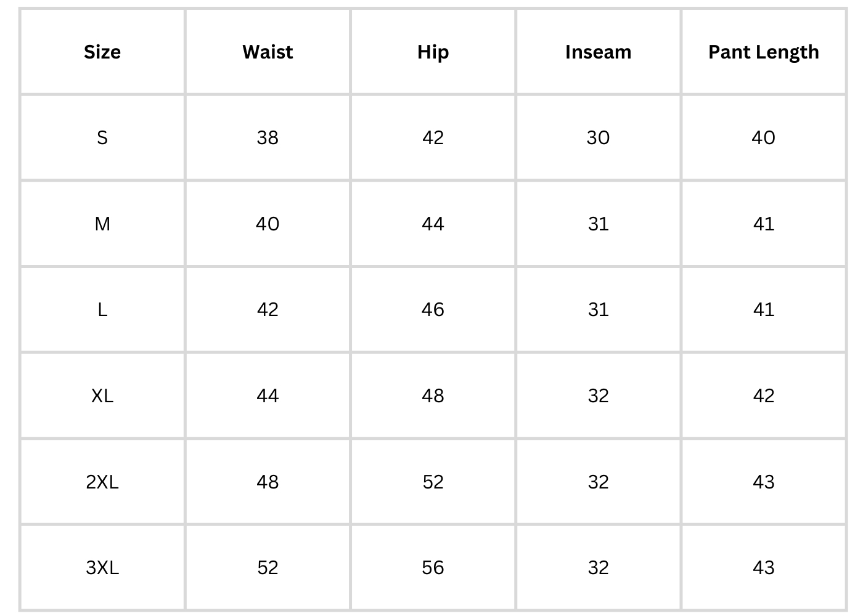The height and width of the screenshot is (616, 863).
Task: Click the 3XL size row label
Action: point(102,567)
